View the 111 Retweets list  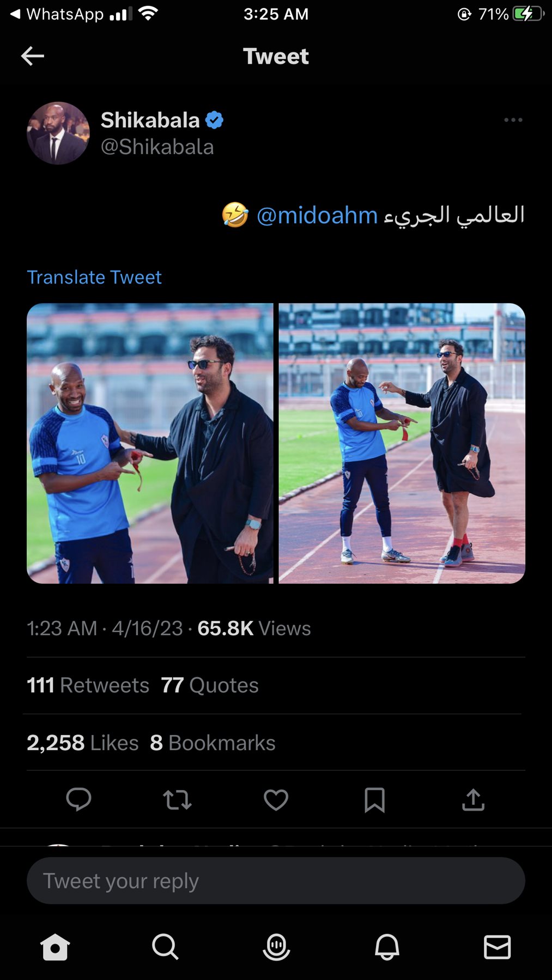tap(88, 685)
